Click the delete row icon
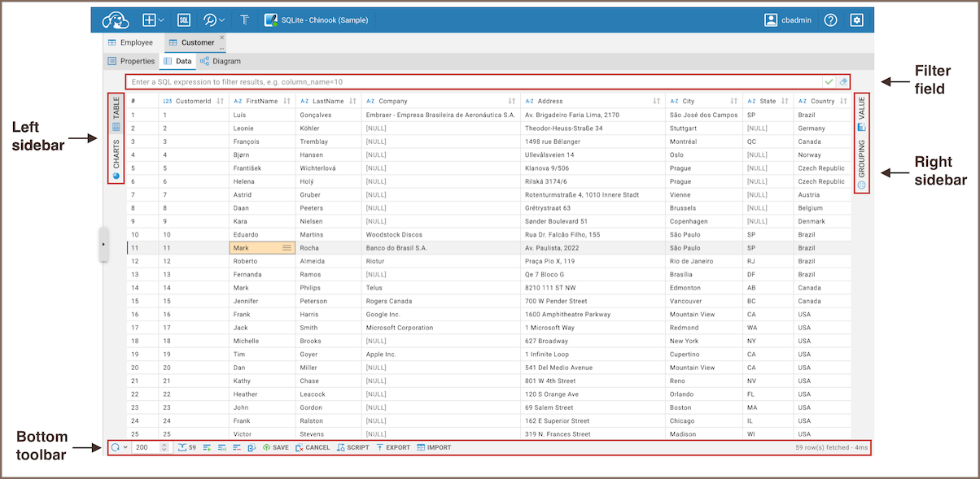 tap(237, 447)
